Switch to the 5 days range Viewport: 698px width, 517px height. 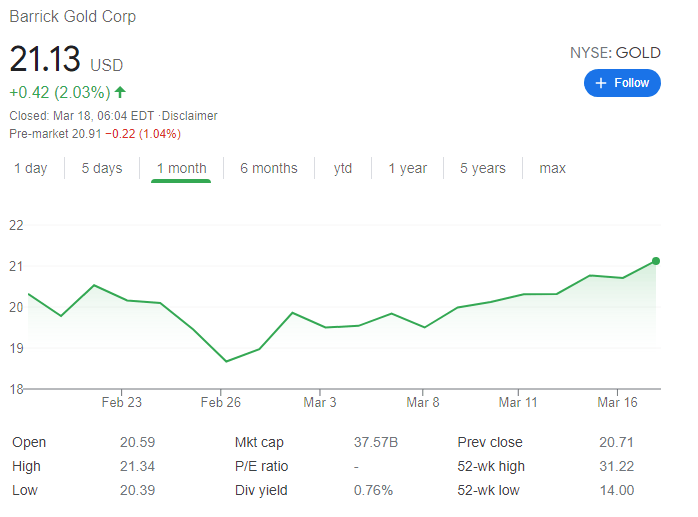[102, 168]
